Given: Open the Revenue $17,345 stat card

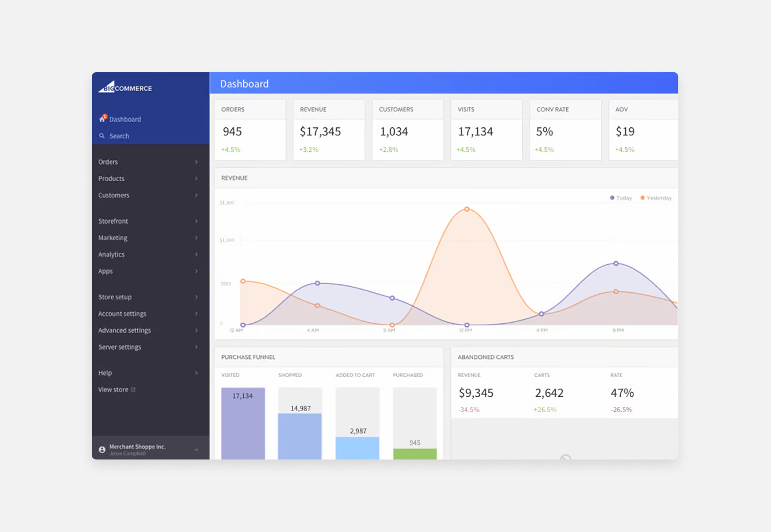Looking at the screenshot, I should pyautogui.click(x=329, y=131).
